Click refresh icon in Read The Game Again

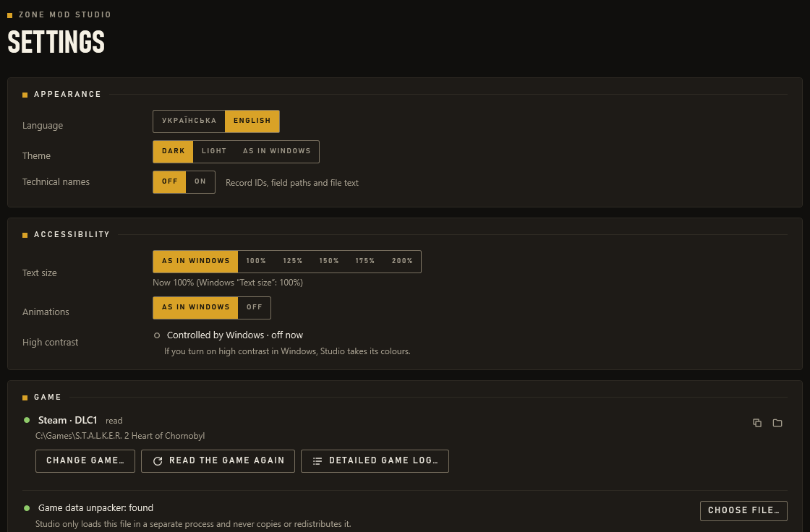(x=158, y=460)
